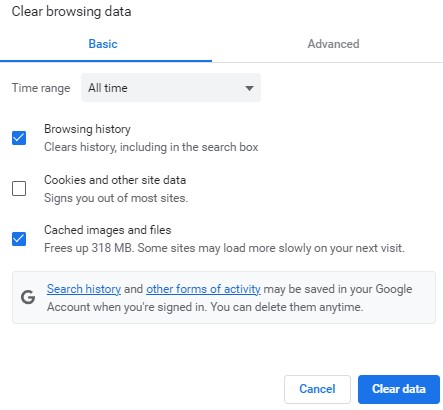
Task: Cancel the clear browsing data dialog
Action: tap(317, 389)
